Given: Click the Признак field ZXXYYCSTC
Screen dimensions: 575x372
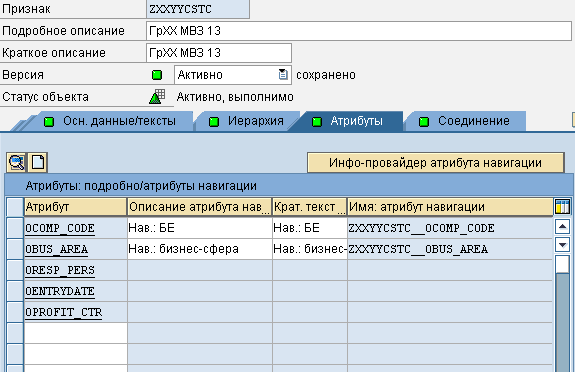Looking at the screenshot, I should (x=198, y=9).
